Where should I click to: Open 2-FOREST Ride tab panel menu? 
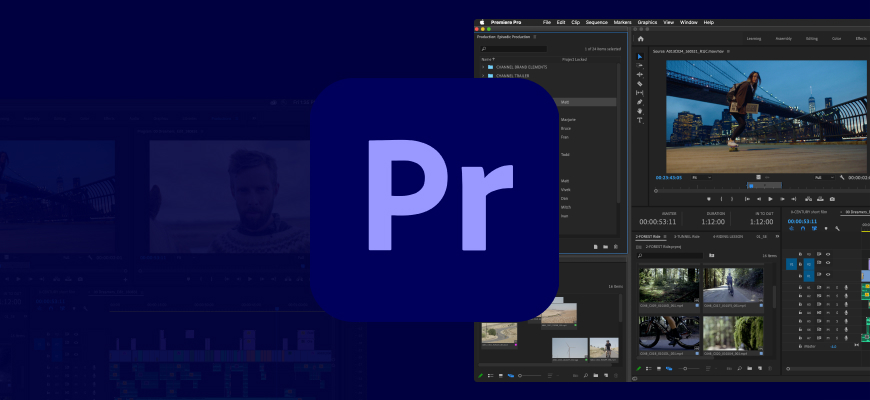pos(665,236)
